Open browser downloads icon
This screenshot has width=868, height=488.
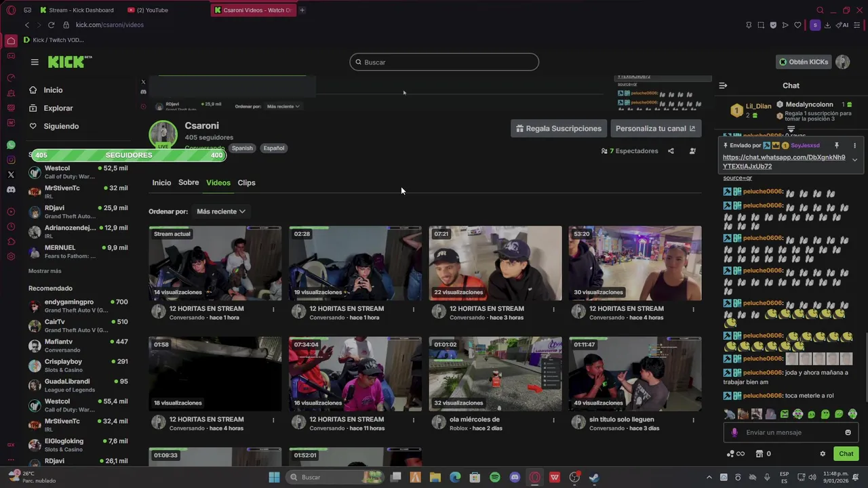click(x=829, y=25)
